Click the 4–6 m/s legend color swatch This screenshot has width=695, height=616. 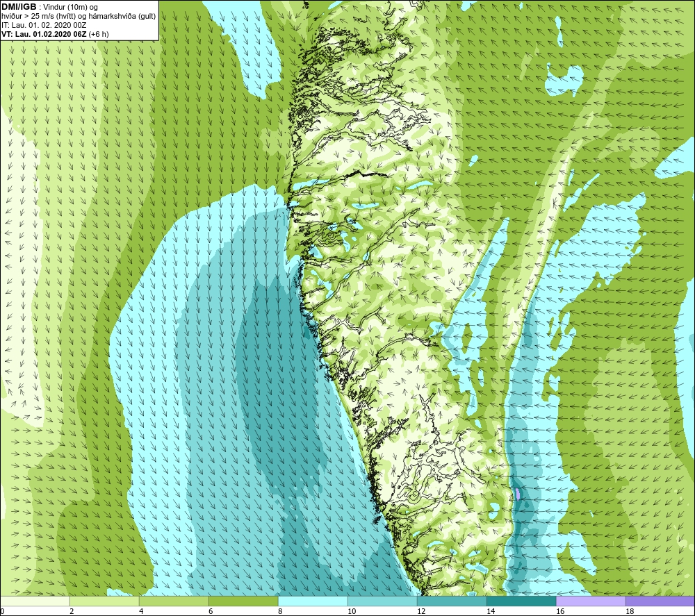[x=174, y=601]
